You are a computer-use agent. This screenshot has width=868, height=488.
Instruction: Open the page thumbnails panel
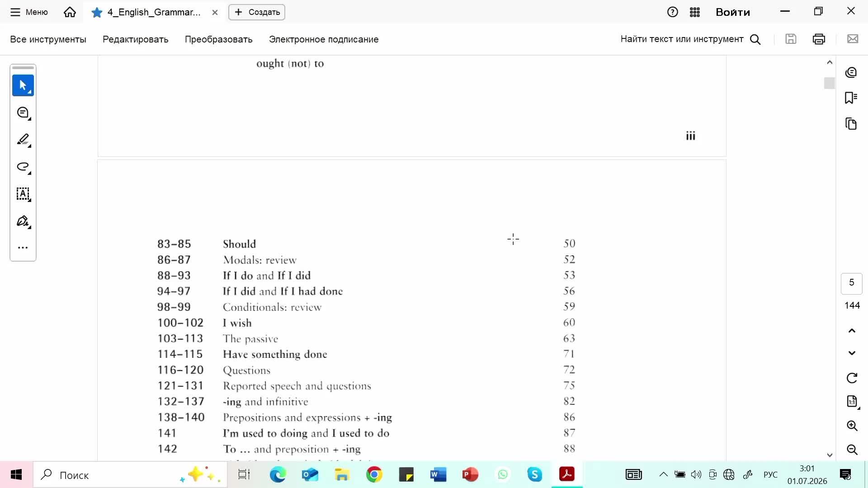[x=851, y=124]
